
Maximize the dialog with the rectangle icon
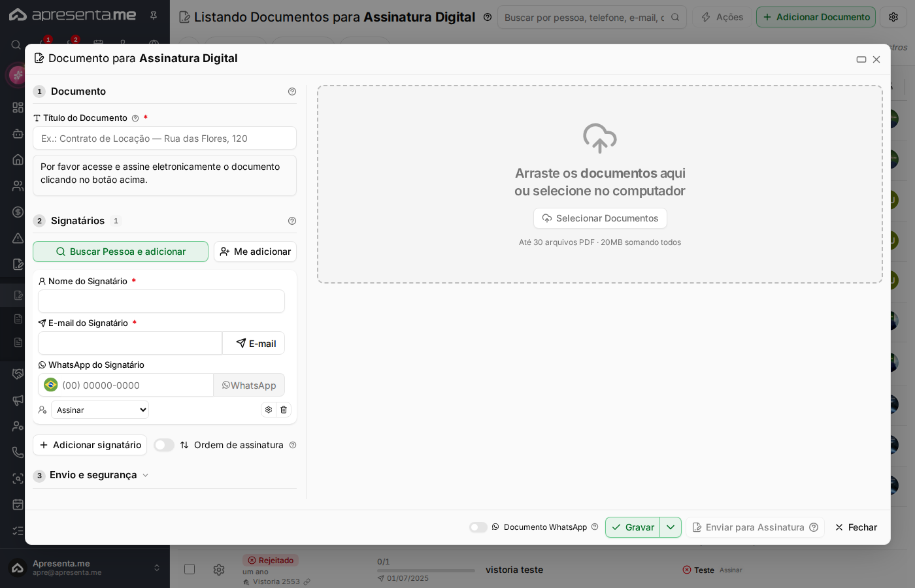pyautogui.click(x=861, y=59)
